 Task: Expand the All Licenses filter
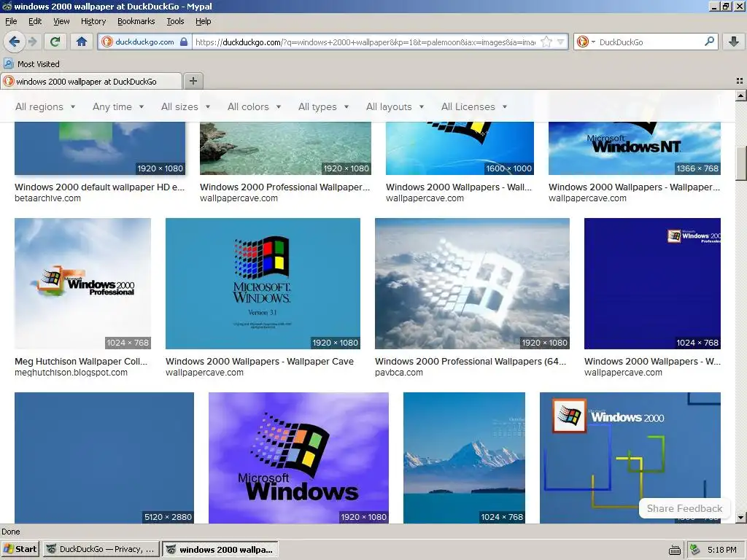click(x=474, y=106)
